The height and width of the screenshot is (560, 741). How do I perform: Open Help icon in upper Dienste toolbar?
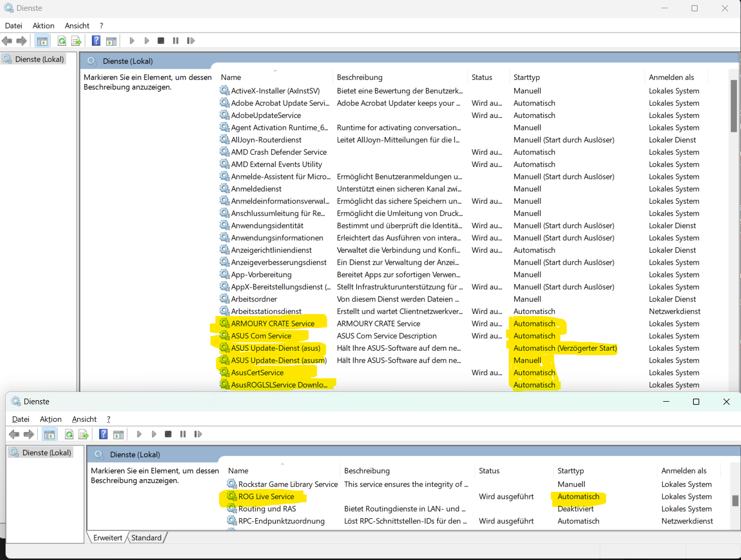tap(96, 41)
